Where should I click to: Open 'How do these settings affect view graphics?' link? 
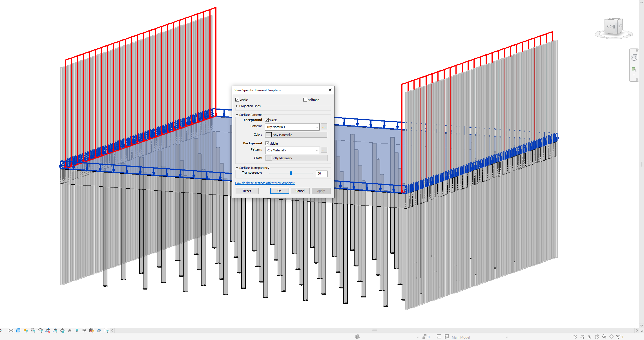pyautogui.click(x=265, y=183)
